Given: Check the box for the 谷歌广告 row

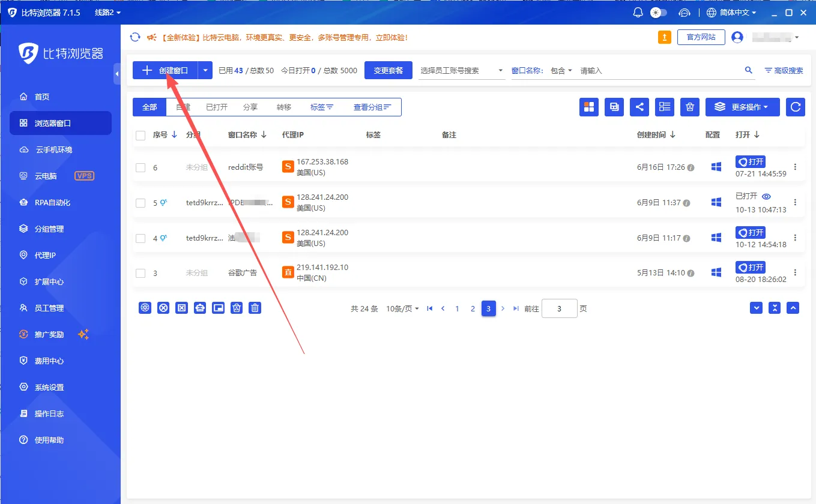Looking at the screenshot, I should [141, 274].
